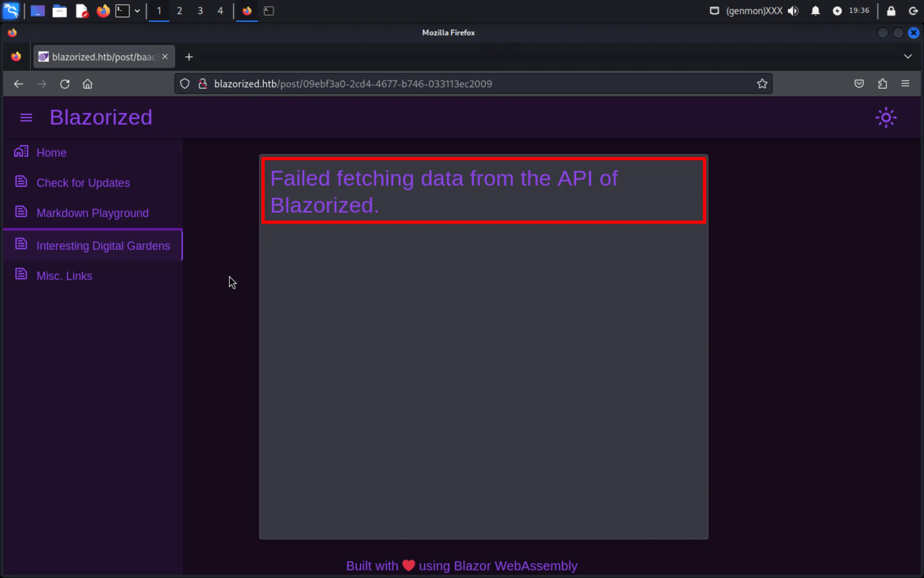This screenshot has width=924, height=578.
Task: Reload the current page
Action: pyautogui.click(x=64, y=84)
